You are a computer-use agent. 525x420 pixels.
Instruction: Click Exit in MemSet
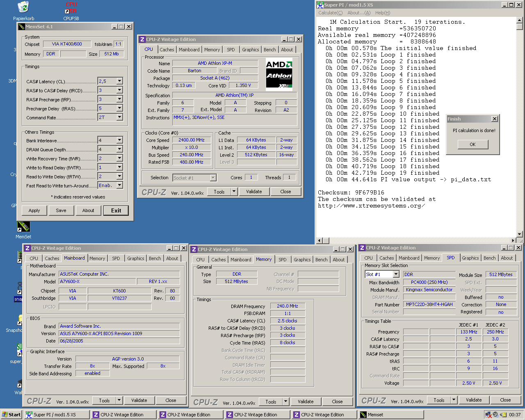point(116,210)
